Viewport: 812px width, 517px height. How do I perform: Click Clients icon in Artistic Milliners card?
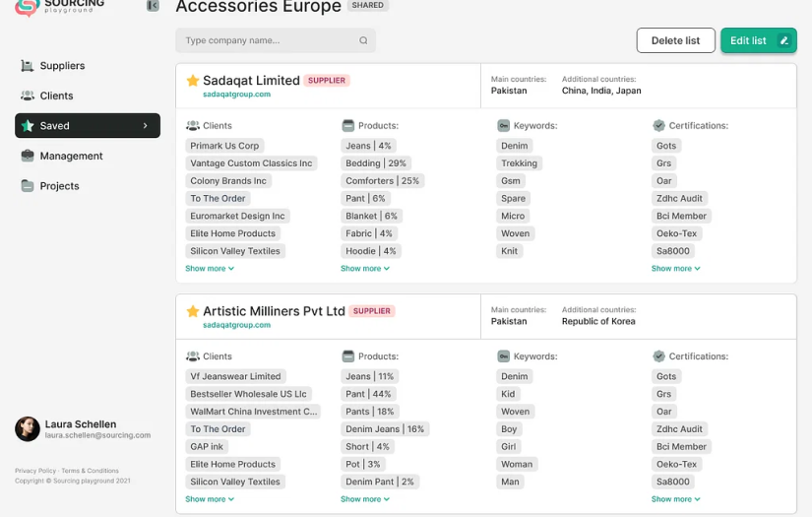pos(193,355)
